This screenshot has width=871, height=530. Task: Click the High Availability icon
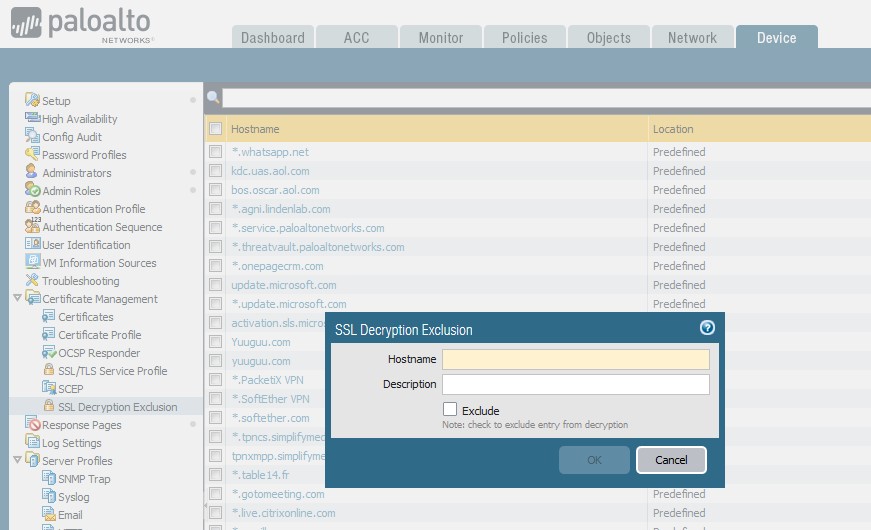point(32,118)
